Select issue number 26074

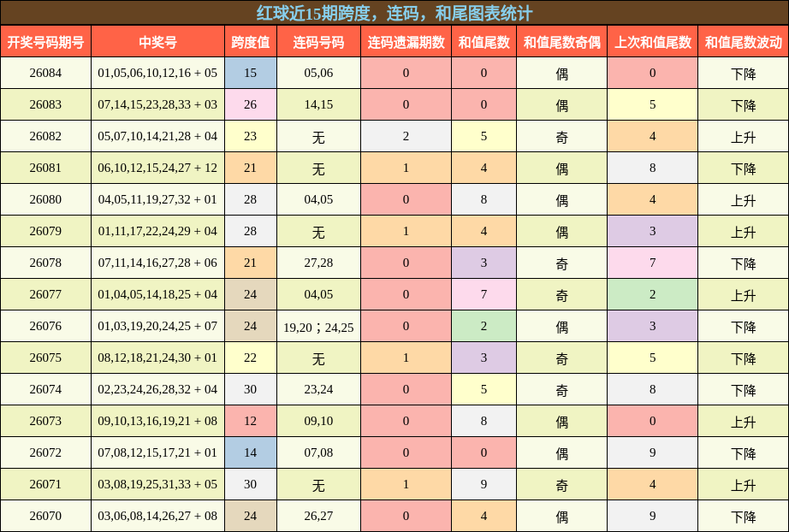(x=45, y=390)
